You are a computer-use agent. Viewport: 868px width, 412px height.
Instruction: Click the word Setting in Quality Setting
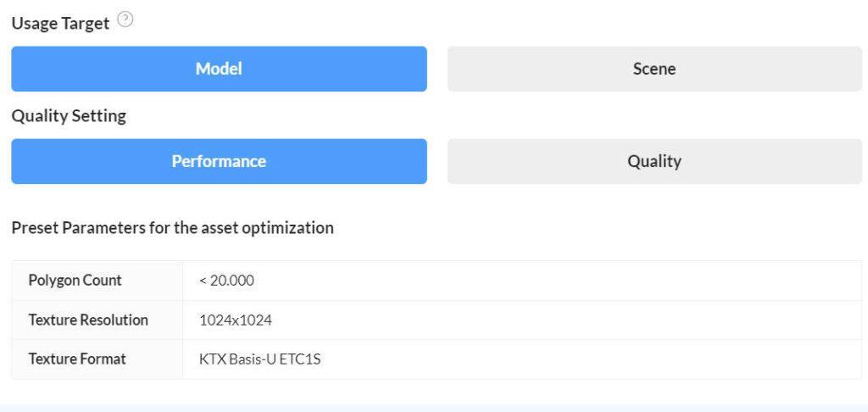98,116
